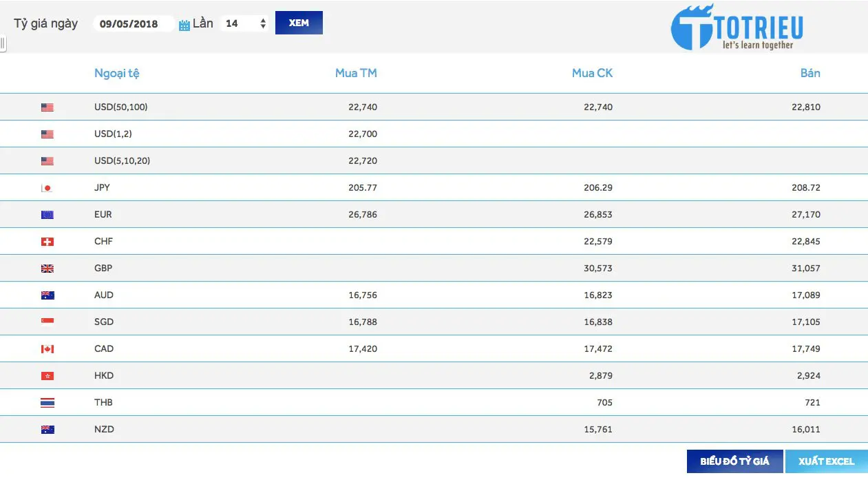Select the AUD currency name
This screenshot has width=868, height=491.
(104, 295)
